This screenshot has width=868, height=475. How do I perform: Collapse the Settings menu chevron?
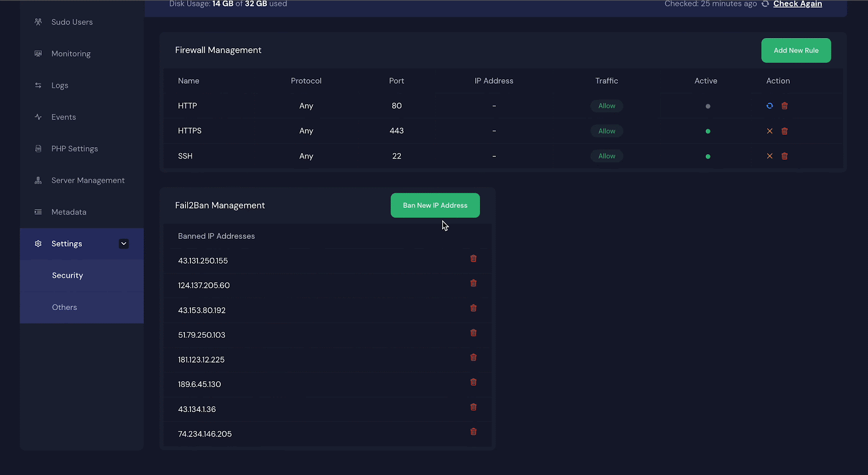[x=124, y=244]
